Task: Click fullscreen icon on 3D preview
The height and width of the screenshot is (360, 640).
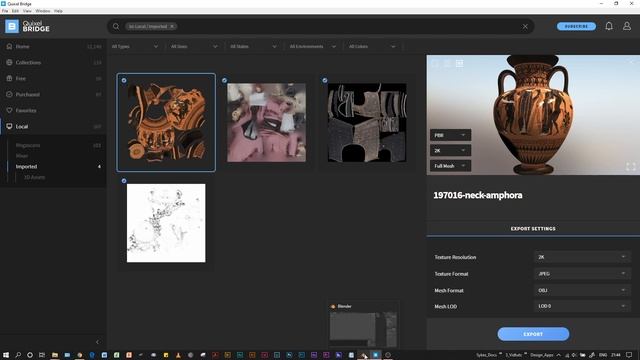Action: [630, 167]
